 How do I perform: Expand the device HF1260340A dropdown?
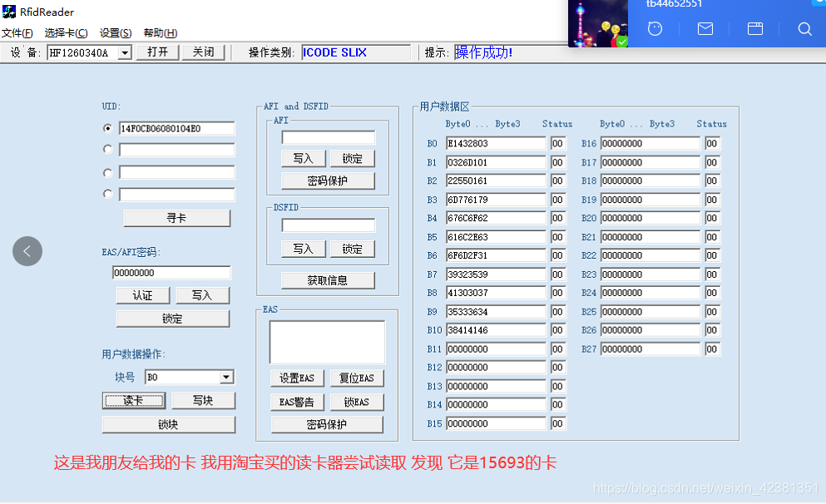(125, 52)
